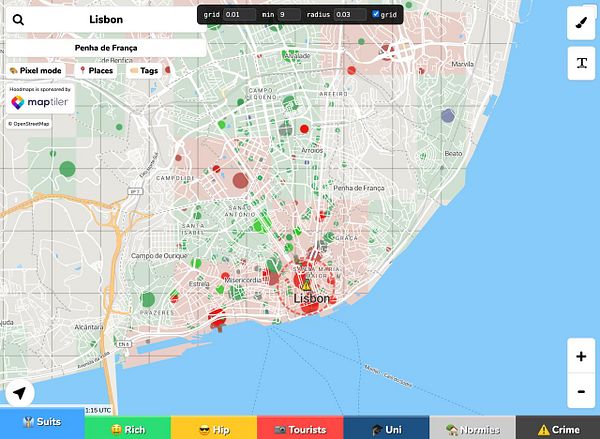Select the text label tool
The width and height of the screenshot is (600, 439).
click(581, 63)
